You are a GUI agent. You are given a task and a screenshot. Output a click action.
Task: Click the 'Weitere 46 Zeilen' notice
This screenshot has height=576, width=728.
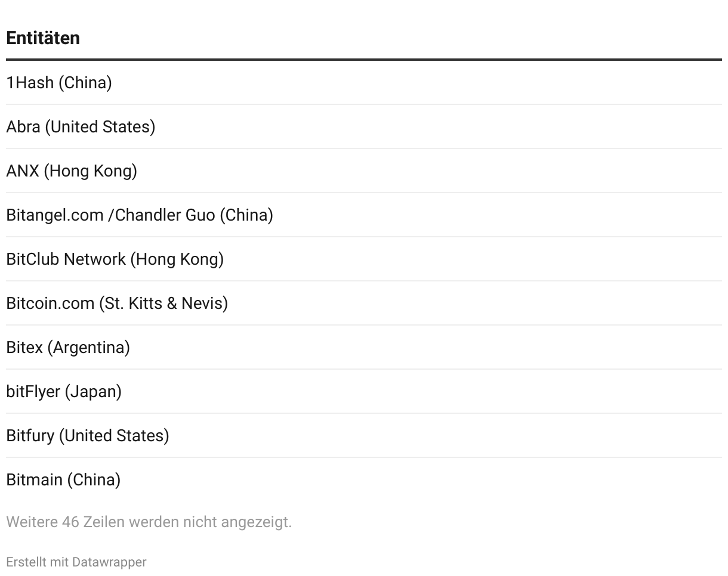click(149, 522)
